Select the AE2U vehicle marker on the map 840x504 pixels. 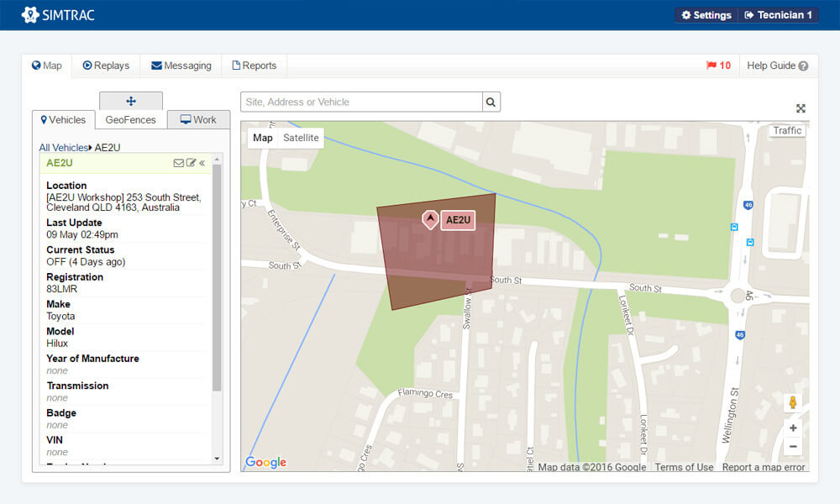(430, 218)
